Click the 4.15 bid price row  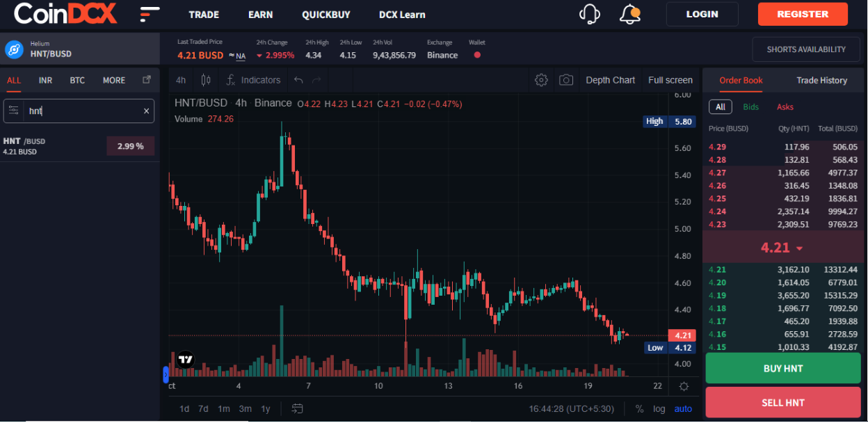[x=782, y=347]
